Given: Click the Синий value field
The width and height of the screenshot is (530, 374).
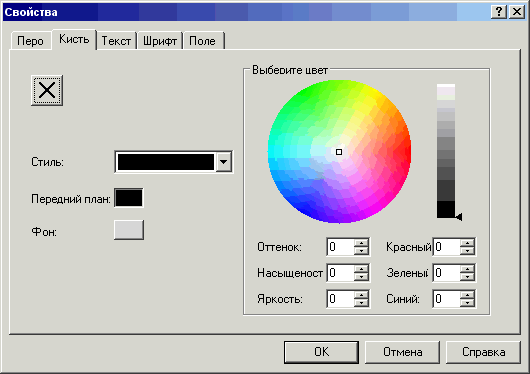Looking at the screenshot, I should (x=447, y=299).
